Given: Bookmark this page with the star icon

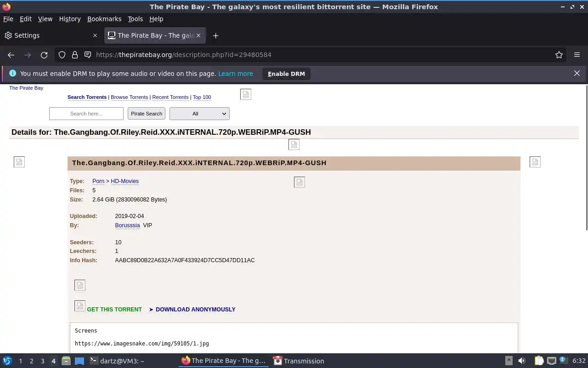Looking at the screenshot, I should 559,55.
